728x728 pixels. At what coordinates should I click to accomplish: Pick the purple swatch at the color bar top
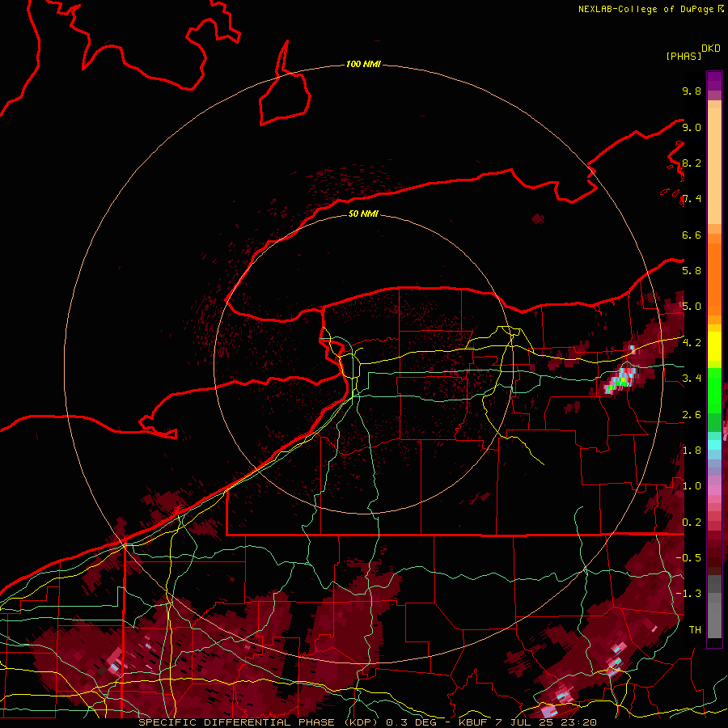pyautogui.click(x=714, y=81)
